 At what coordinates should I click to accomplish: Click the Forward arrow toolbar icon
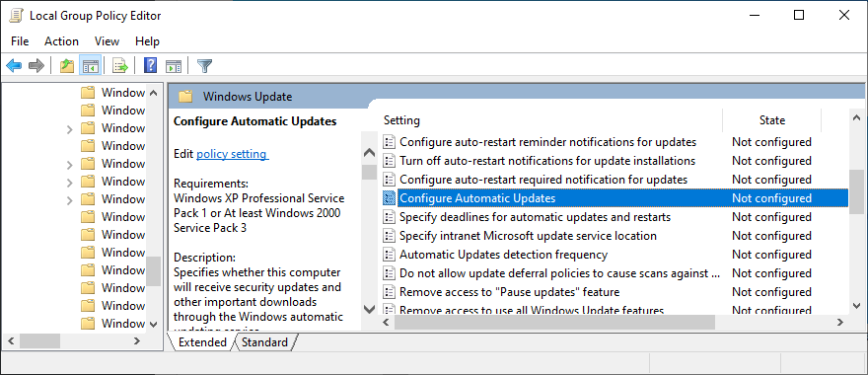tap(36, 66)
